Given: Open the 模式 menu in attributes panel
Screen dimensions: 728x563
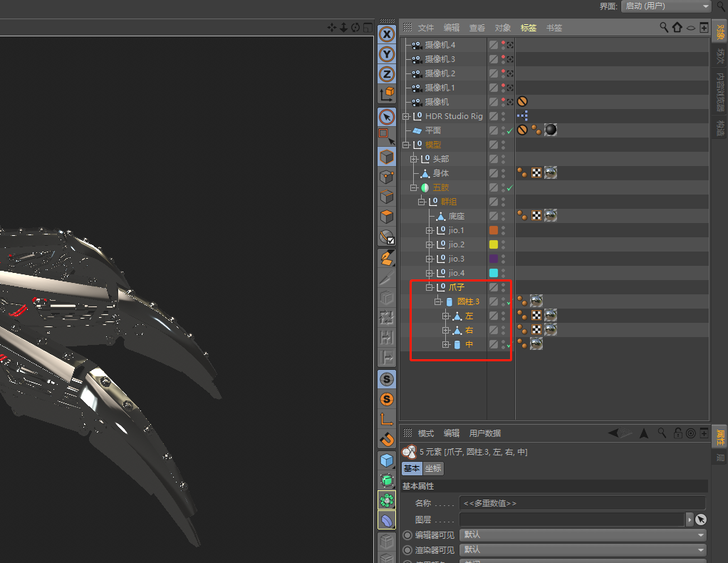Looking at the screenshot, I should point(426,433).
